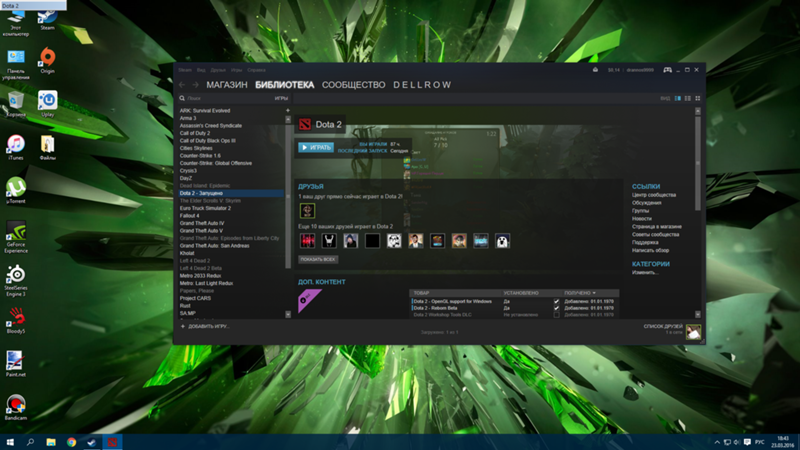The width and height of the screenshot is (800, 450).
Task: Click the plus icon above the games list scrollbar
Action: click(x=288, y=110)
